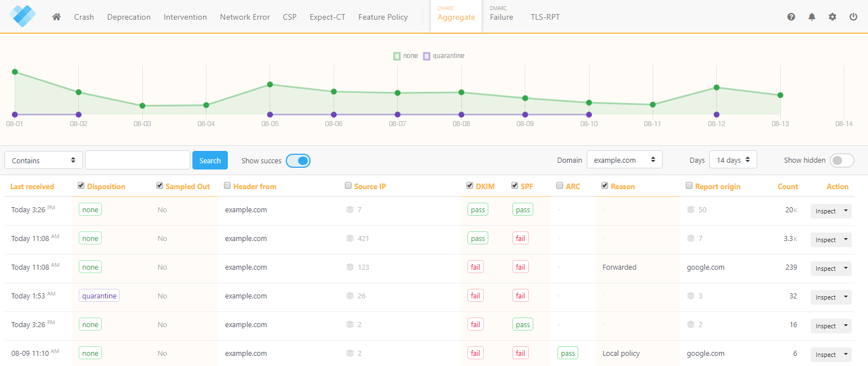
Task: Click the home icon in navbar
Action: pyautogui.click(x=56, y=17)
